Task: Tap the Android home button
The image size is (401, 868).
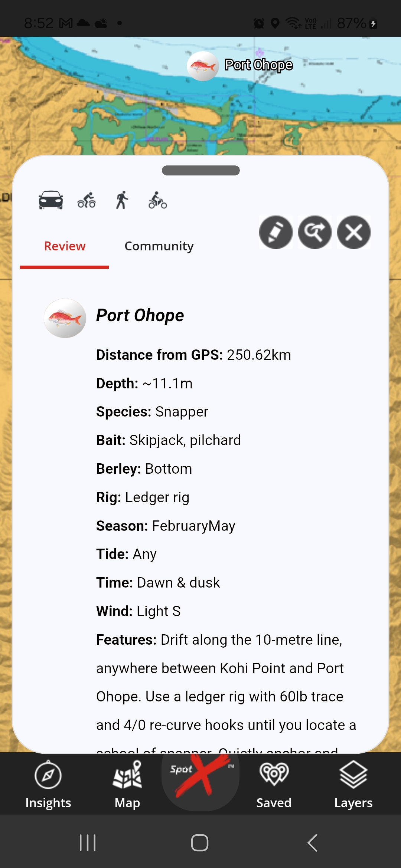Action: click(x=200, y=843)
